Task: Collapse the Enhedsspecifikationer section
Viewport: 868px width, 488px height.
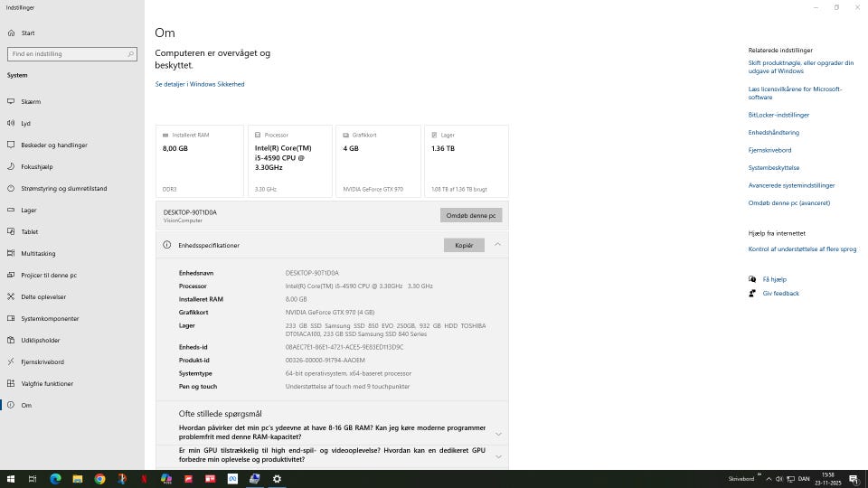Action: point(497,245)
